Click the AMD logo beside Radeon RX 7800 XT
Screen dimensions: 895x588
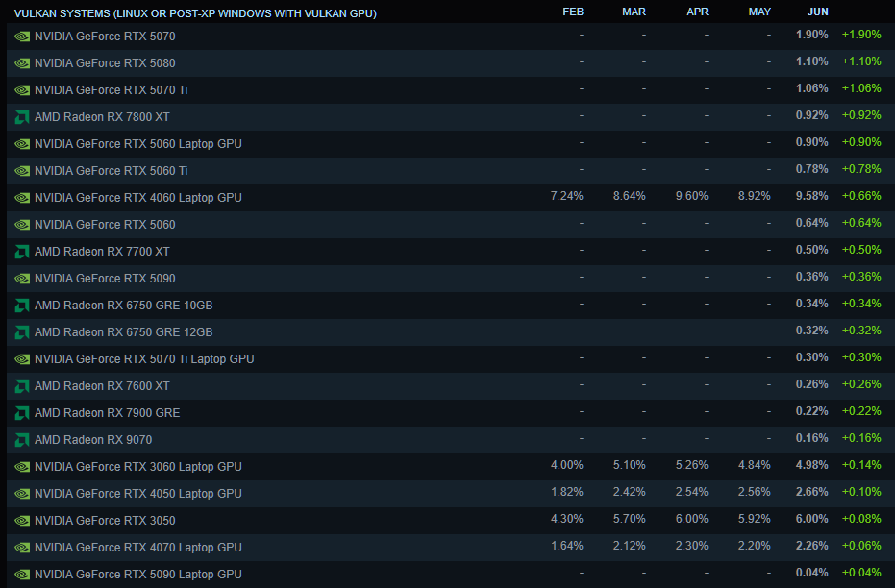[22, 117]
